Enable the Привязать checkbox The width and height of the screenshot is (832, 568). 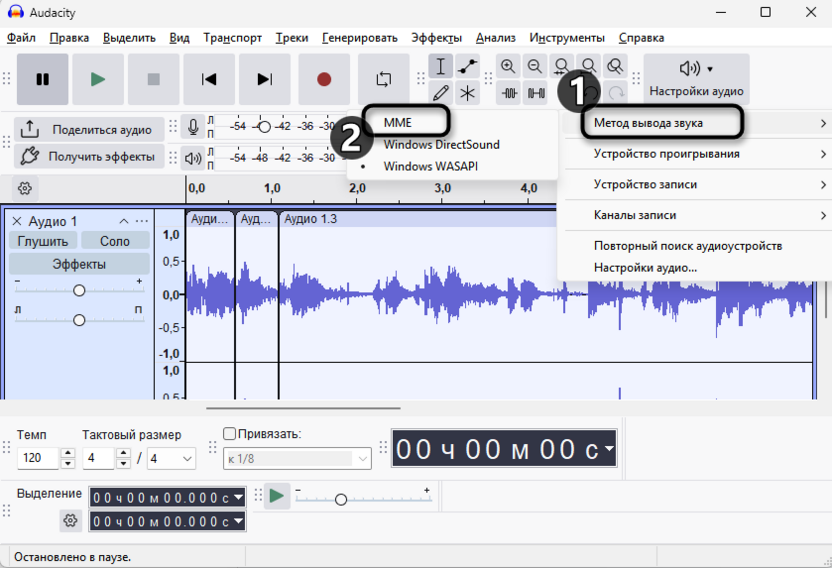point(229,434)
